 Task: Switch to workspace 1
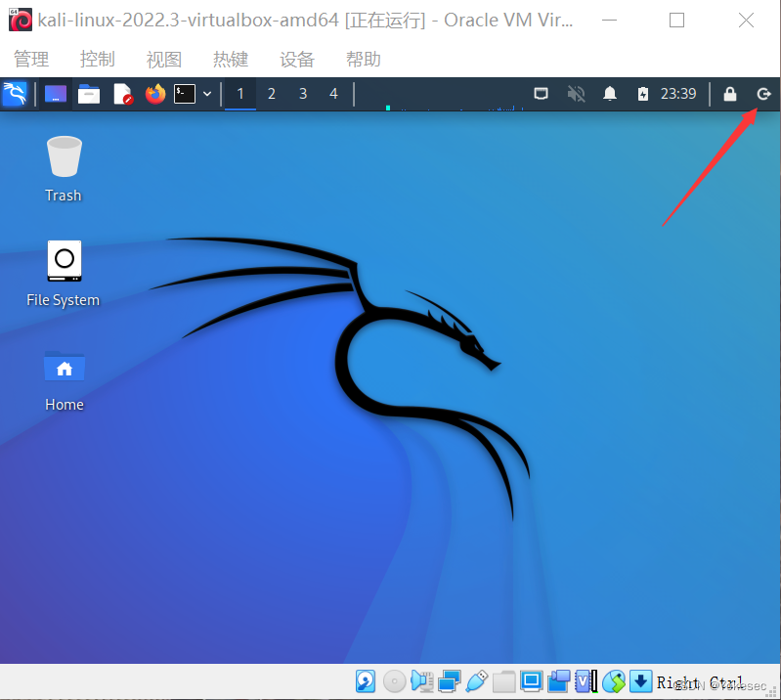[x=240, y=94]
